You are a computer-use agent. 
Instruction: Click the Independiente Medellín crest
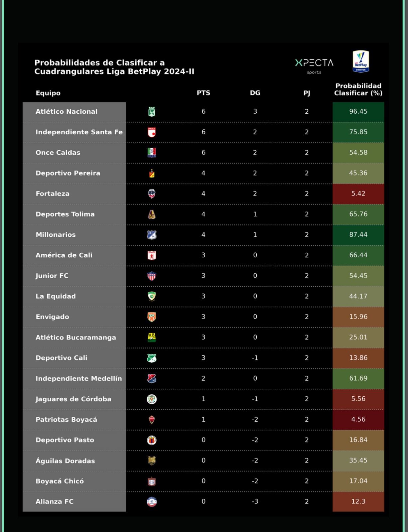[x=152, y=378]
